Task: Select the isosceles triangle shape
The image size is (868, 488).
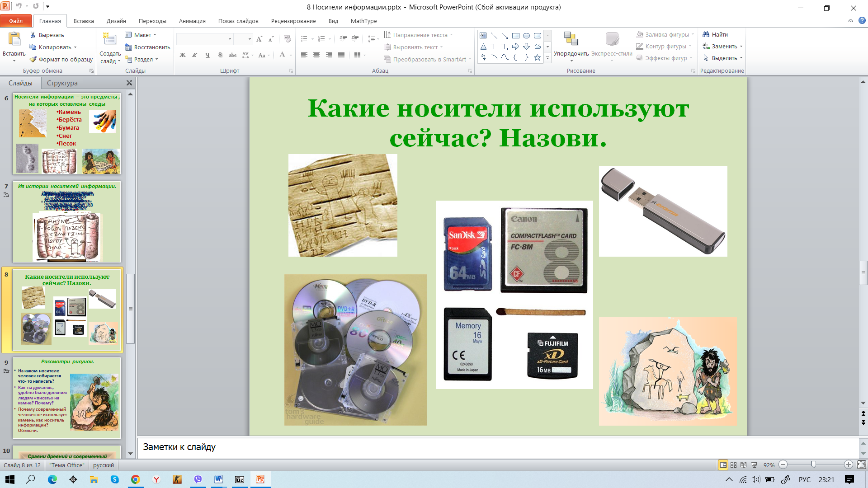Action: (x=483, y=47)
